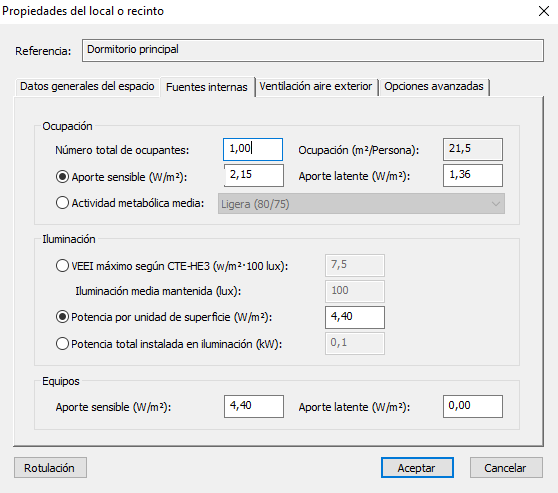Edit the Referencia field Dormitorio principal
Image resolution: width=558 pixels, height=493 pixels.
(x=313, y=51)
